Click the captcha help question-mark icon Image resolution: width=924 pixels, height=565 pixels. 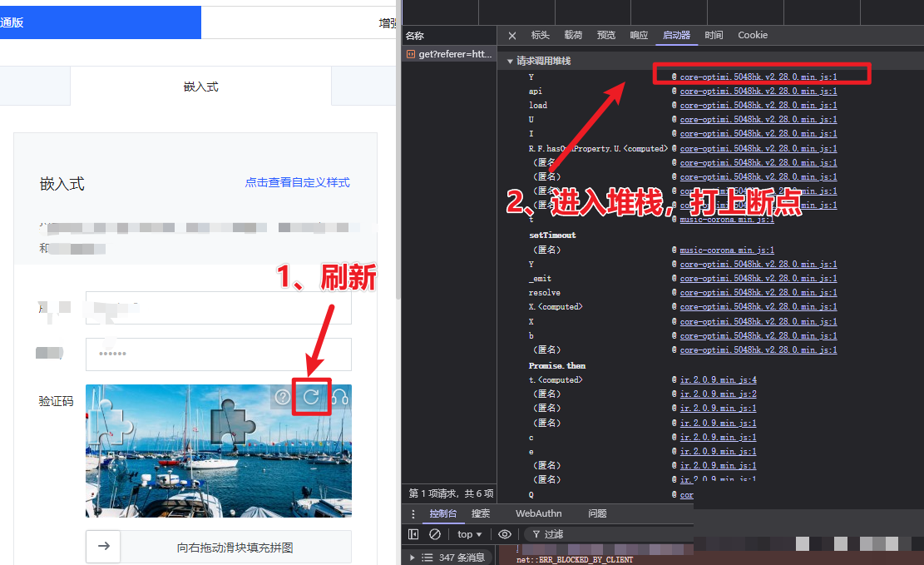point(283,398)
